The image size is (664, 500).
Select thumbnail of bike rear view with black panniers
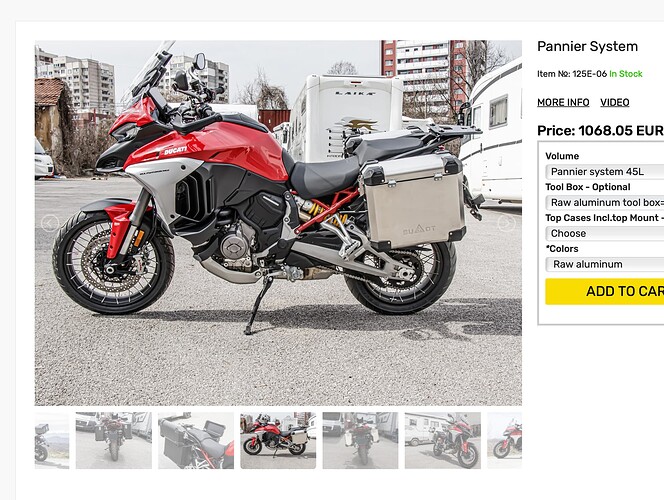pyautogui.click(x=113, y=440)
